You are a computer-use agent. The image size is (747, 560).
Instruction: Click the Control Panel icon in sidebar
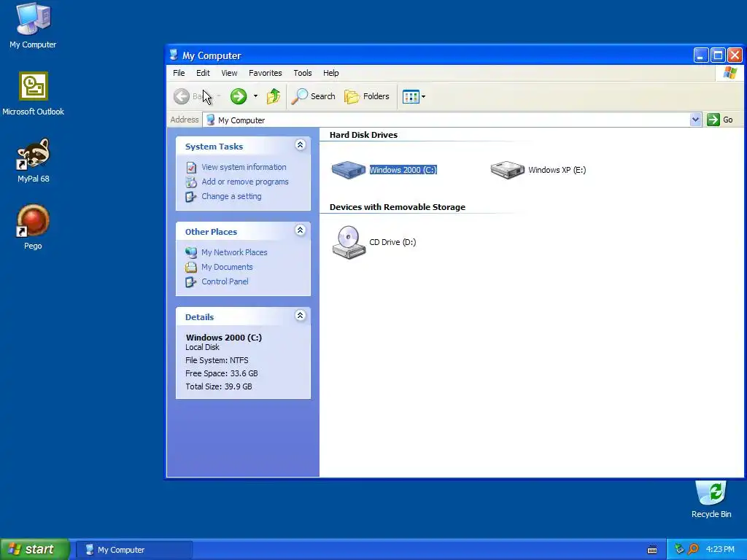[191, 281]
